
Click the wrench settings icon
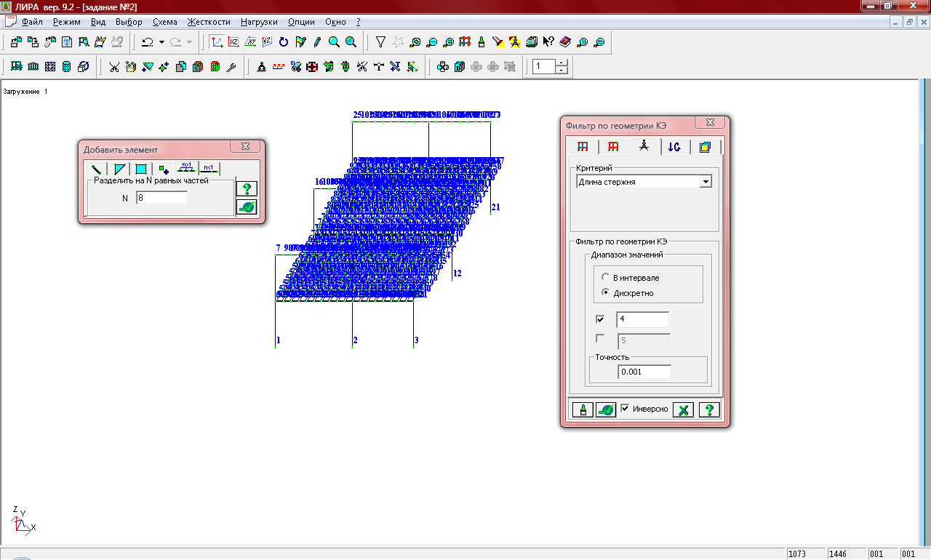(231, 67)
